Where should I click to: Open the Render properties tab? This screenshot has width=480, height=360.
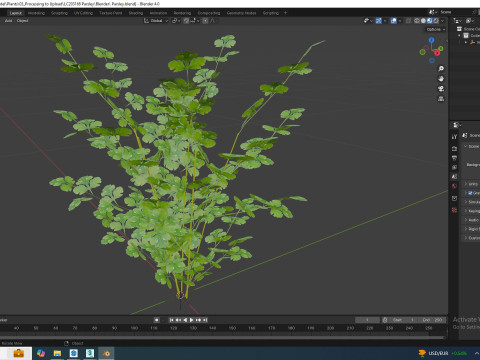coord(454,148)
